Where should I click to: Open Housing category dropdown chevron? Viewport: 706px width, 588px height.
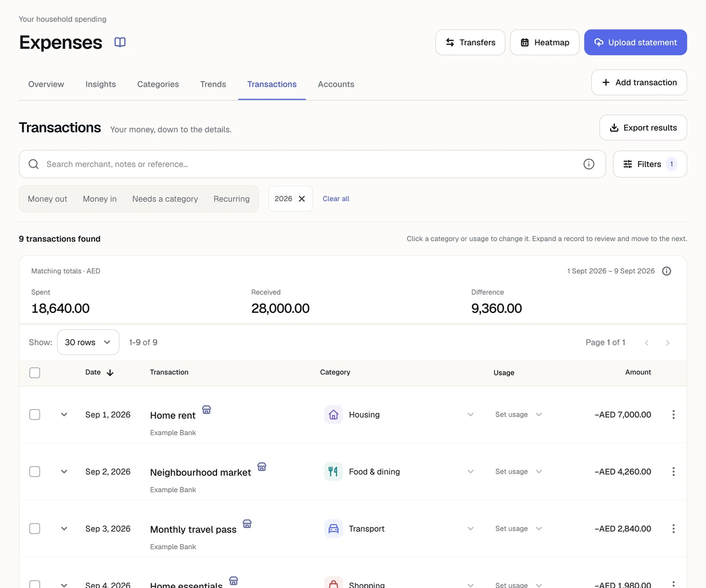(471, 415)
